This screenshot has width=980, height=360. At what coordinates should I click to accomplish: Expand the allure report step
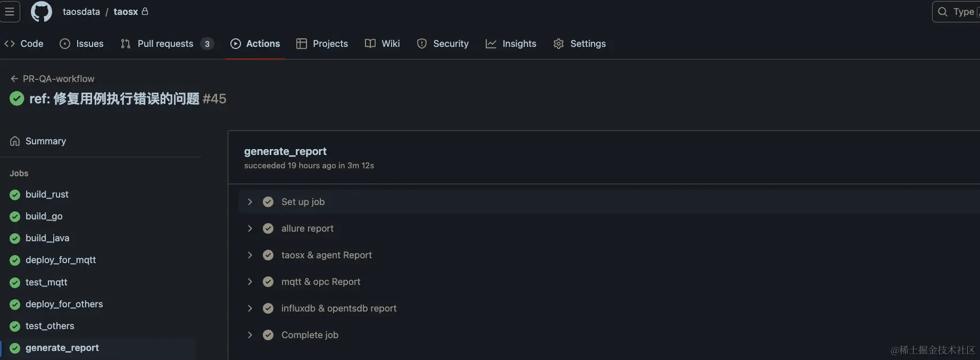(250, 228)
